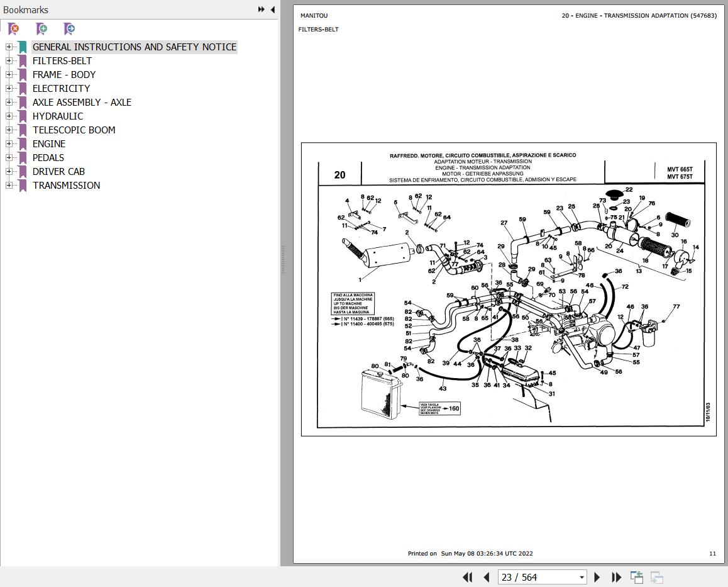The image size is (728, 587).
Task: Open the FRAME - BODY bookmark
Action: (x=64, y=75)
